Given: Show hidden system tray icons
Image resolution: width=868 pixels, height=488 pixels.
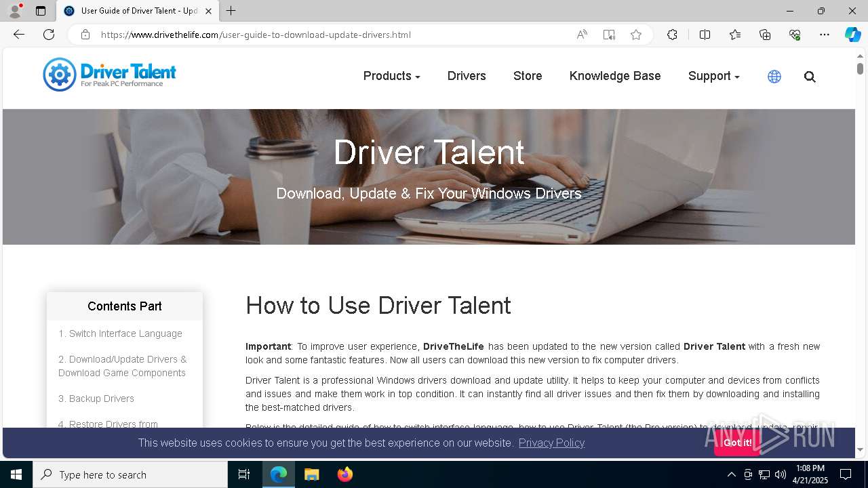Looking at the screenshot, I should pos(731,474).
